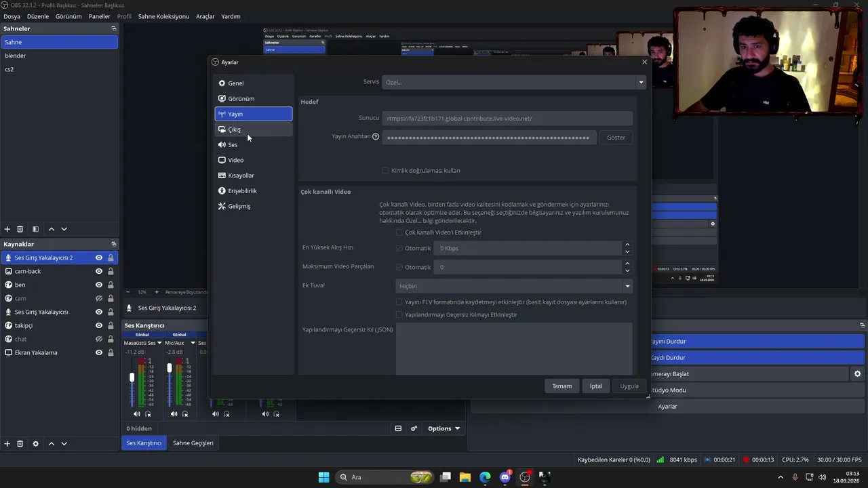Viewport: 868px width, 488px height.
Task: Add a new source in Kaynaklar panel
Action: click(7, 443)
